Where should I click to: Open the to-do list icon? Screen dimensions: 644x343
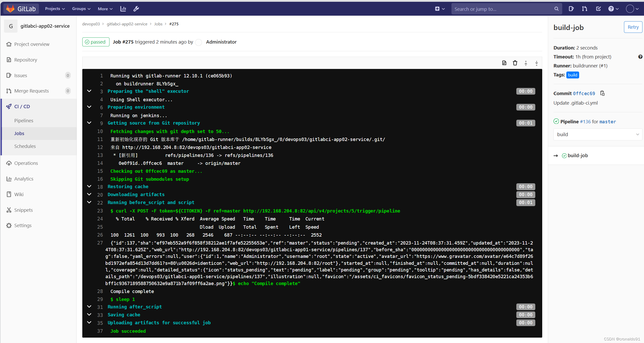coord(598,9)
